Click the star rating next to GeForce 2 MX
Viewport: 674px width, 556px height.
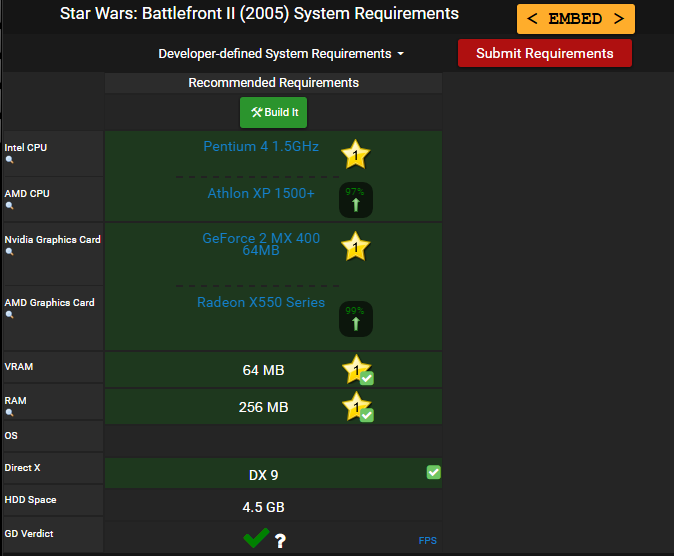click(x=355, y=246)
